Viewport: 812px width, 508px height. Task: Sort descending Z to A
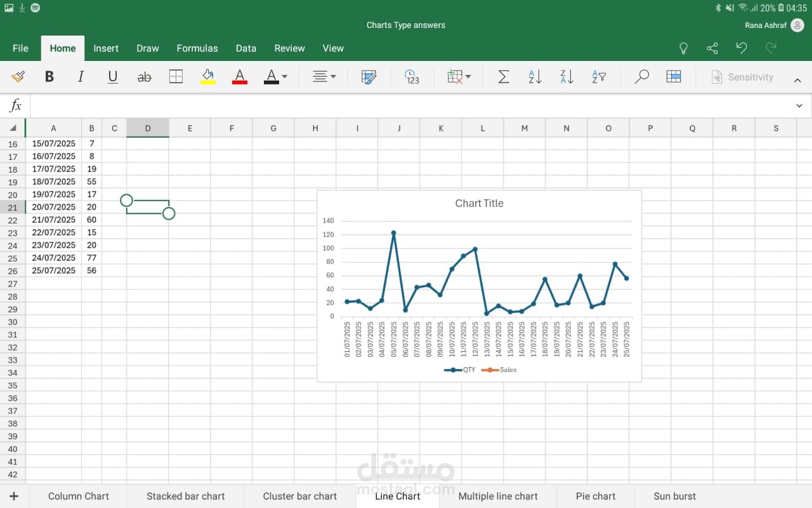(x=566, y=77)
